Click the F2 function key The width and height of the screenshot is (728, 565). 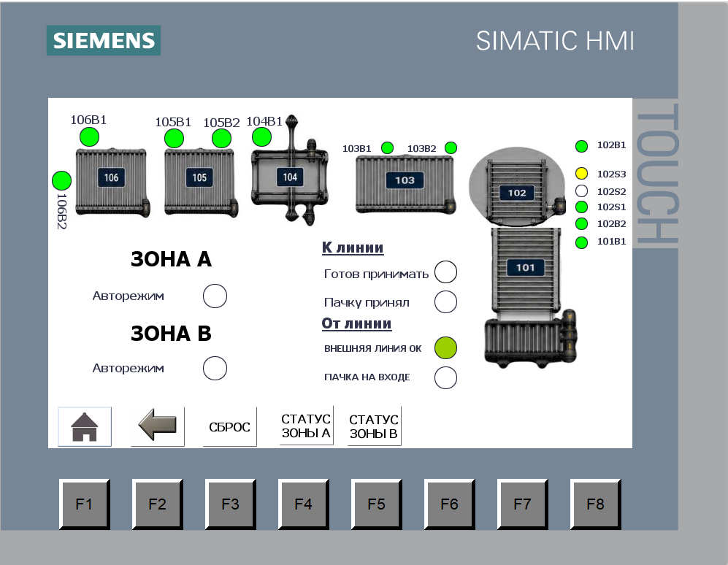tap(158, 504)
